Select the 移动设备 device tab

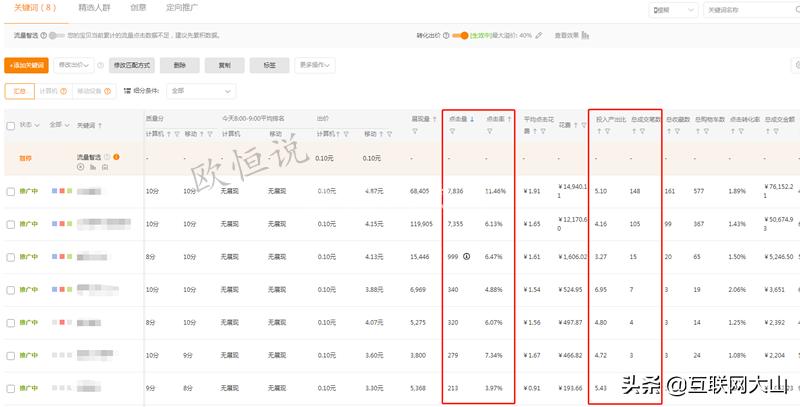tap(94, 91)
